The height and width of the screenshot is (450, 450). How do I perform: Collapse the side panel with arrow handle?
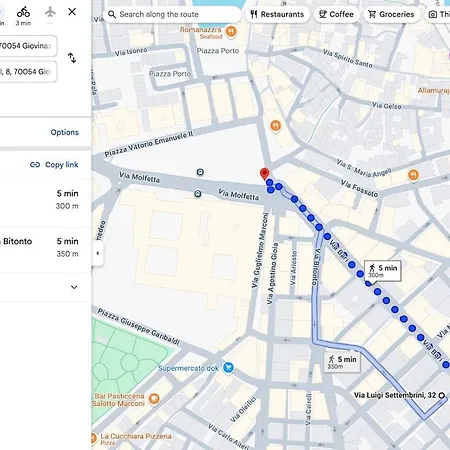[97, 253]
